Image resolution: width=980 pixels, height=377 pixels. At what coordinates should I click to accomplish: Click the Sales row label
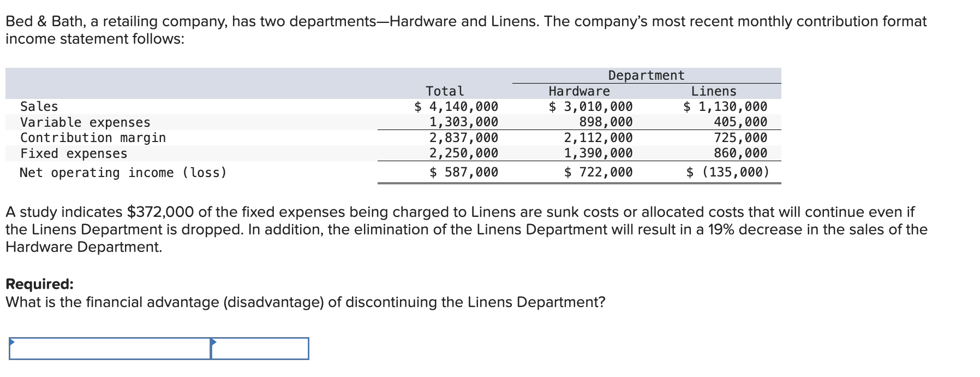(x=39, y=107)
